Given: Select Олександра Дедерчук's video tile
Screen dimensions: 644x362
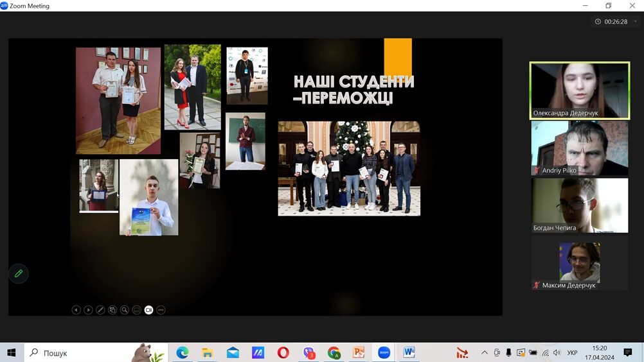Looking at the screenshot, I should [x=579, y=90].
